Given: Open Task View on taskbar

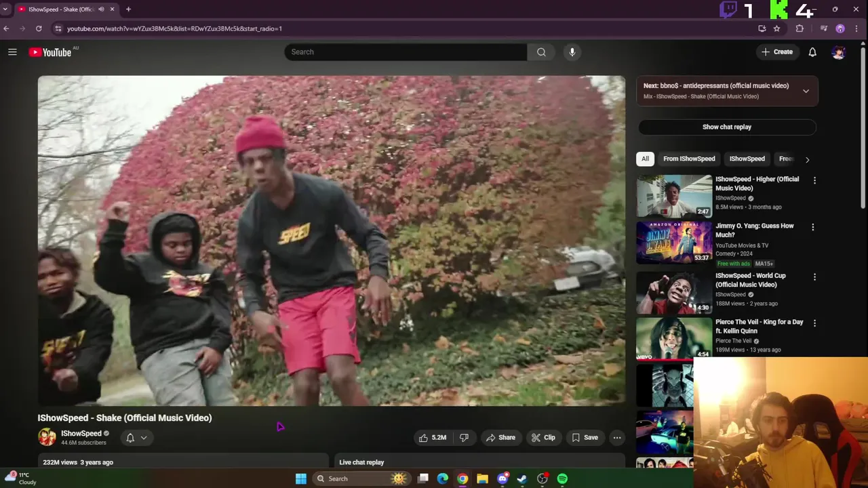Looking at the screenshot, I should pyautogui.click(x=423, y=479).
